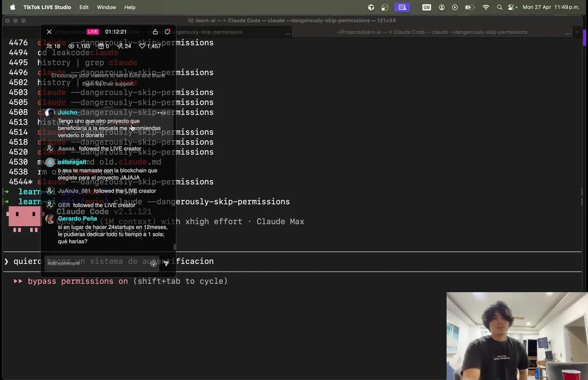Open Juicho_ commenter avatar
Image resolution: width=588 pixels, height=380 pixels.
point(50,113)
